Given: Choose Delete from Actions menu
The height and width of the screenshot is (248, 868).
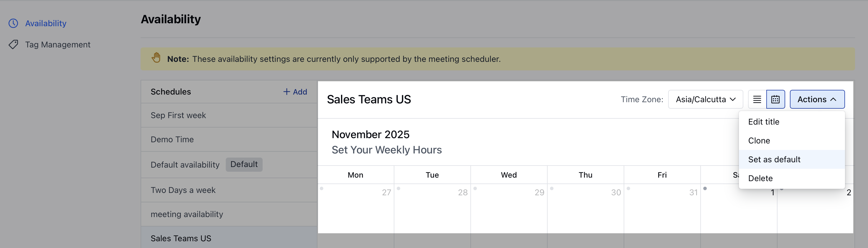Looking at the screenshot, I should point(760,178).
